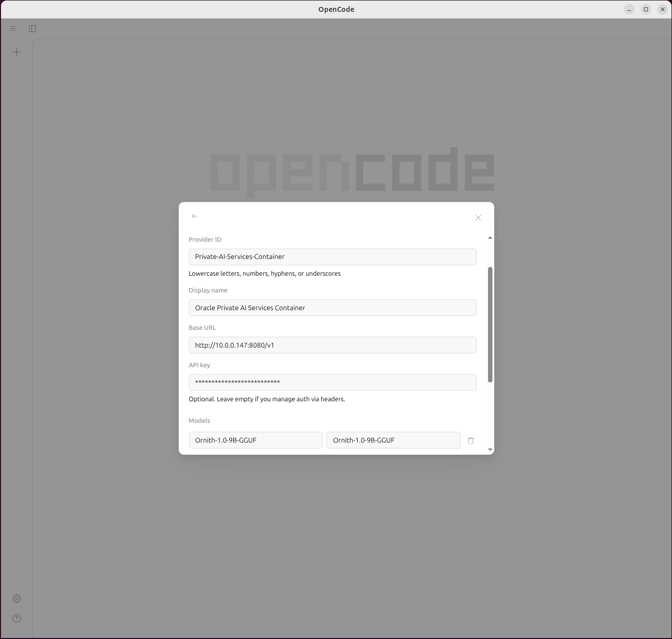Open the settings gear icon

coord(17,599)
